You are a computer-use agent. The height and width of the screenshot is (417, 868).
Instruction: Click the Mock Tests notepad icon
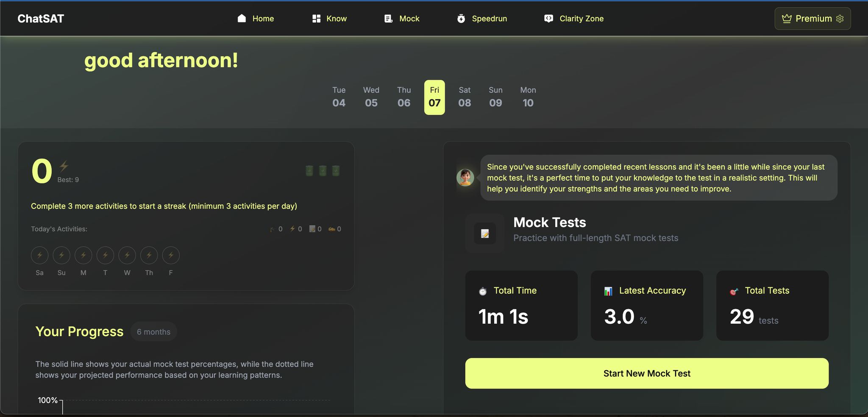(x=485, y=234)
